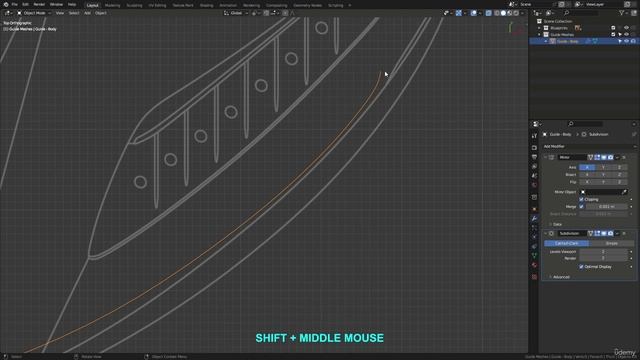The width and height of the screenshot is (640, 360).
Task: Open the Window menu
Action: [56, 4]
